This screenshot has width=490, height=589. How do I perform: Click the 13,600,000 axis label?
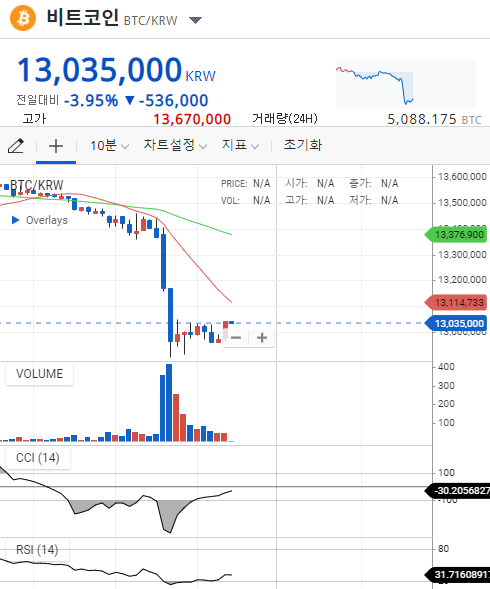462,177
